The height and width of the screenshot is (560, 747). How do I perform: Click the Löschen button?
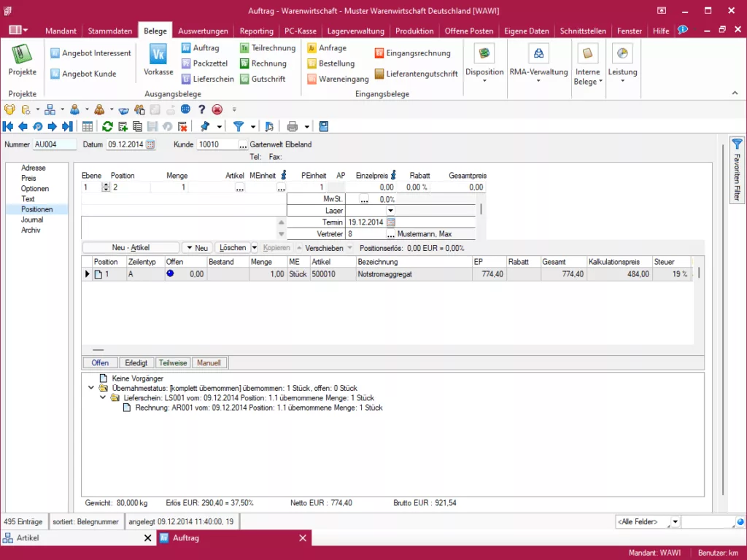233,248
